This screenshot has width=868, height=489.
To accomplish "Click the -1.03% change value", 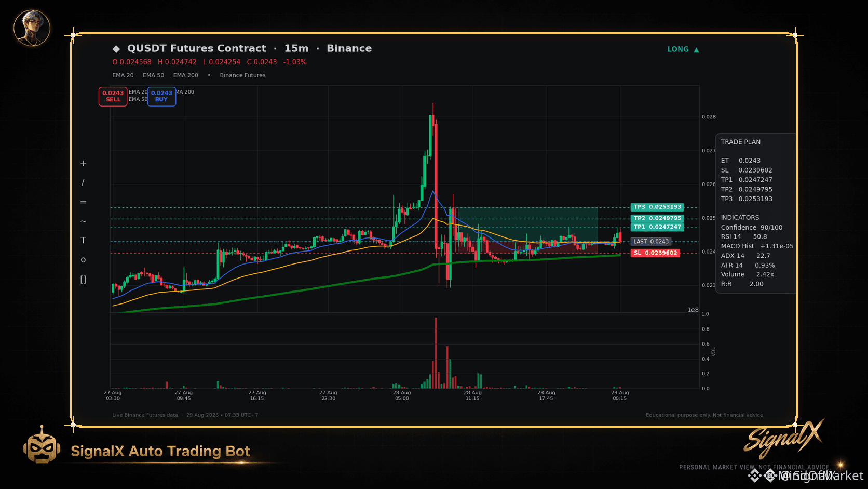I will [295, 62].
